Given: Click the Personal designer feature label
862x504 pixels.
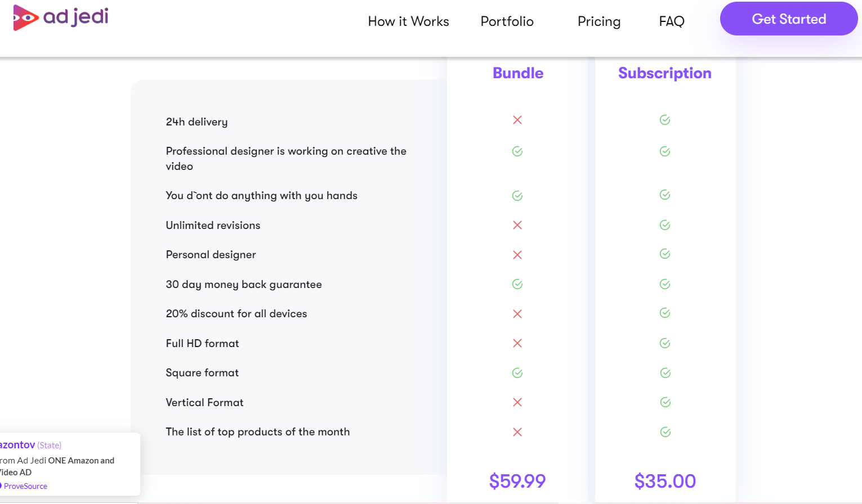Looking at the screenshot, I should 211,255.
